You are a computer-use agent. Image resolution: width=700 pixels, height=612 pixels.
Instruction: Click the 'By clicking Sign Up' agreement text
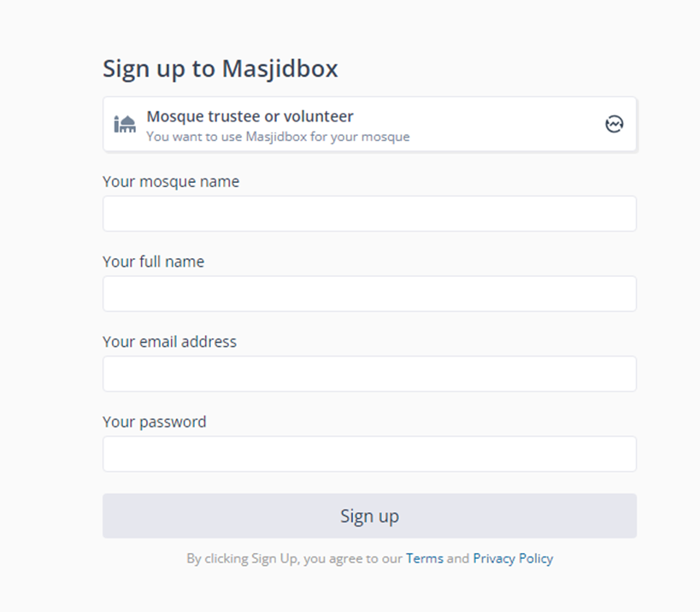click(294, 558)
